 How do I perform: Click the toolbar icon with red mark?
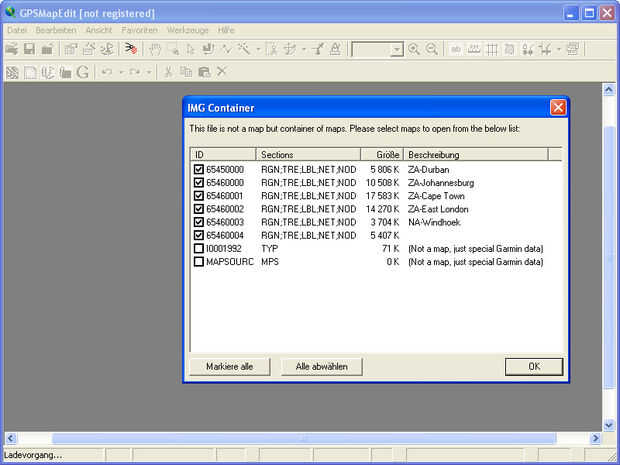click(x=130, y=49)
